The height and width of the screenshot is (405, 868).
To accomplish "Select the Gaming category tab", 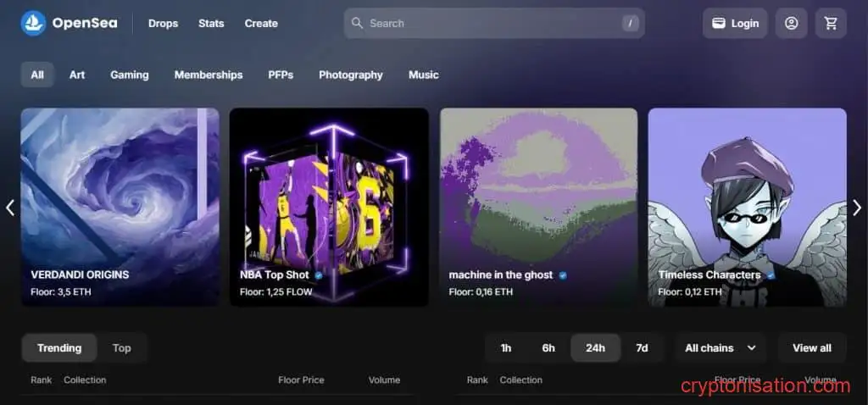I will (130, 75).
